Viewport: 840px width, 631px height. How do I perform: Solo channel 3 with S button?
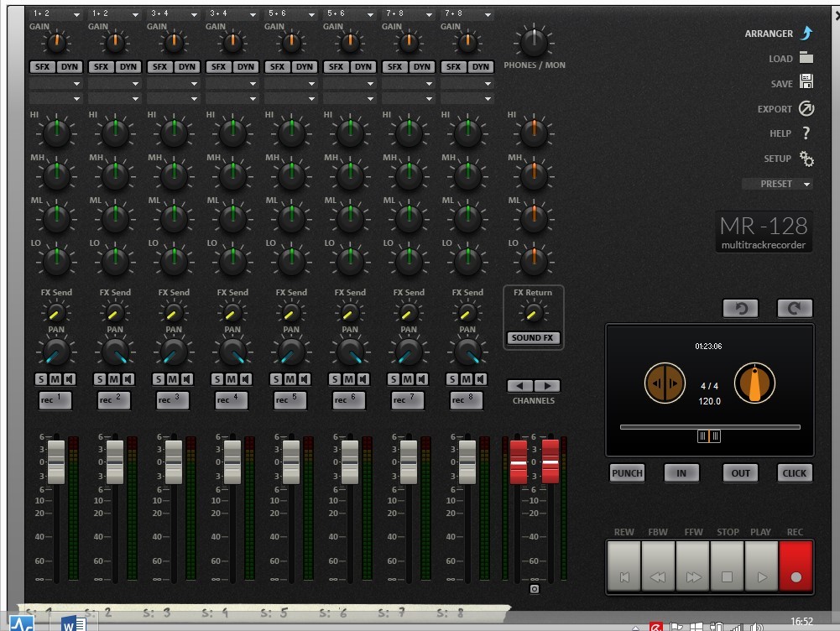pyautogui.click(x=159, y=379)
